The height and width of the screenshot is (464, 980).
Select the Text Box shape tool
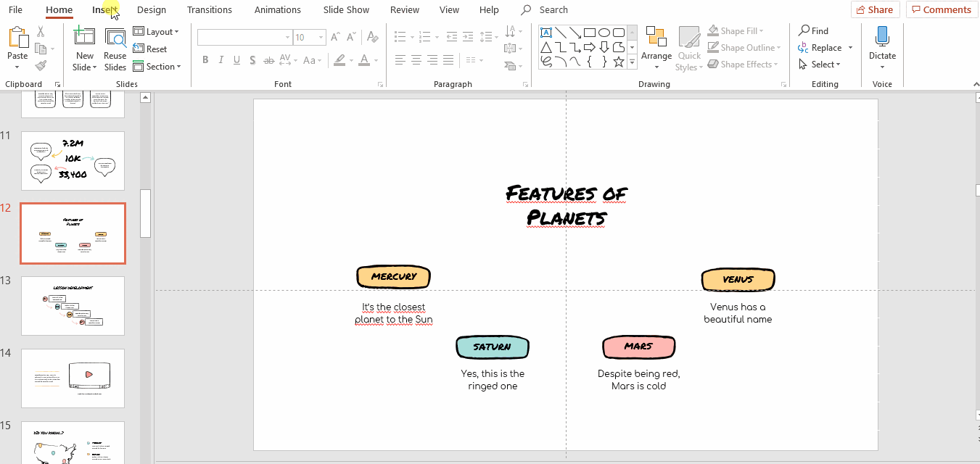pyautogui.click(x=546, y=32)
